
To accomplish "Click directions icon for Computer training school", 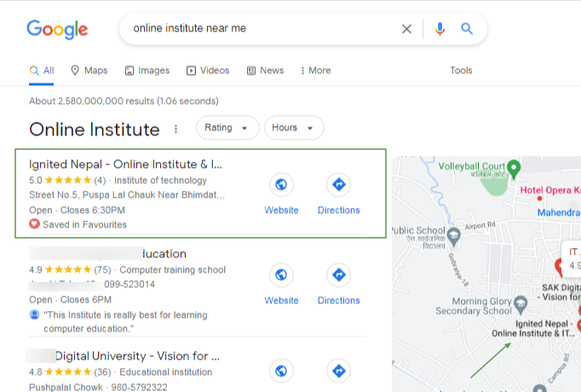I will pos(339,274).
